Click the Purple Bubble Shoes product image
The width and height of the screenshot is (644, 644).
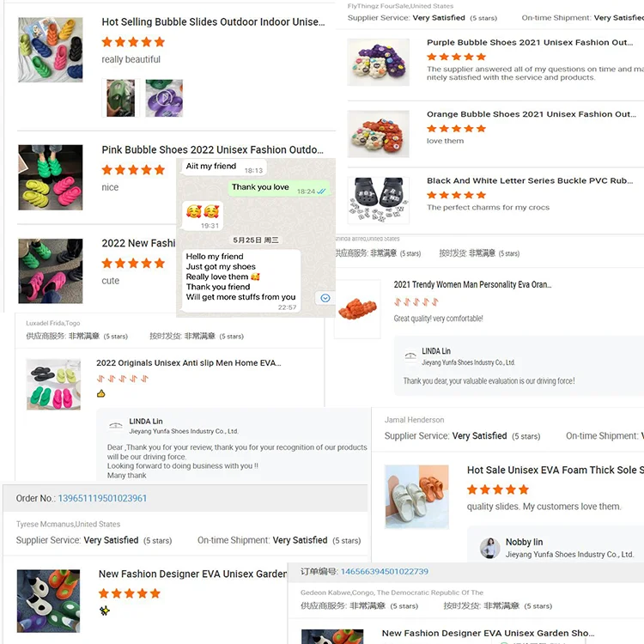[379, 63]
